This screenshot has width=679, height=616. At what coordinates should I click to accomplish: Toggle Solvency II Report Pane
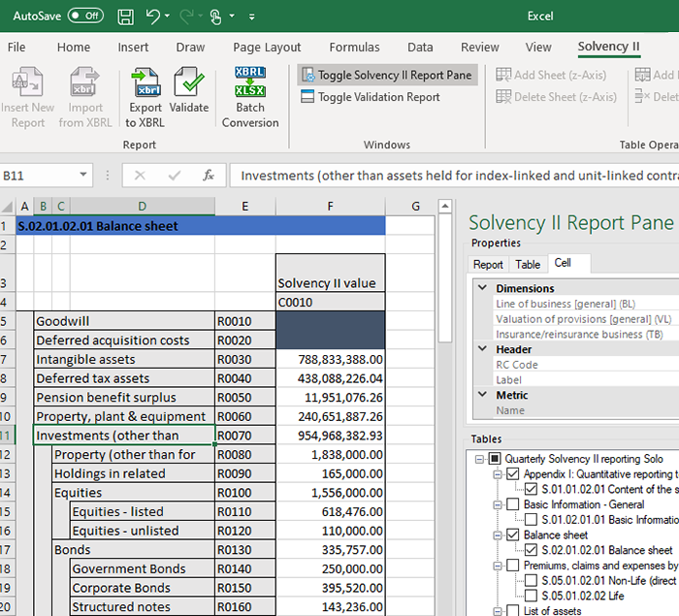[x=386, y=75]
